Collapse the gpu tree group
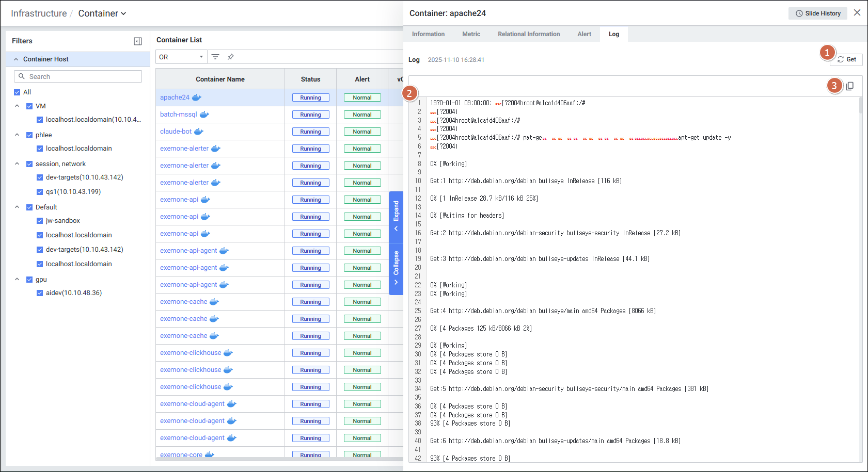Viewport: 868px width, 472px height. 17,280
